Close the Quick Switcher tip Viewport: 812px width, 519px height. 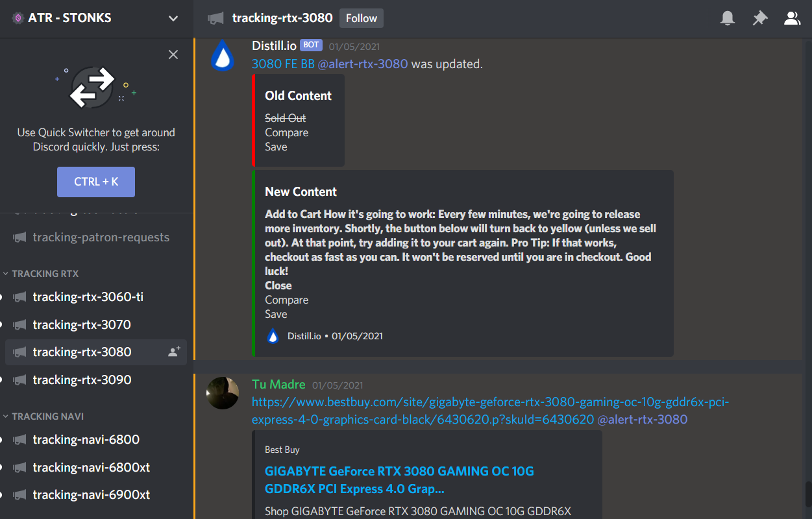click(x=173, y=54)
